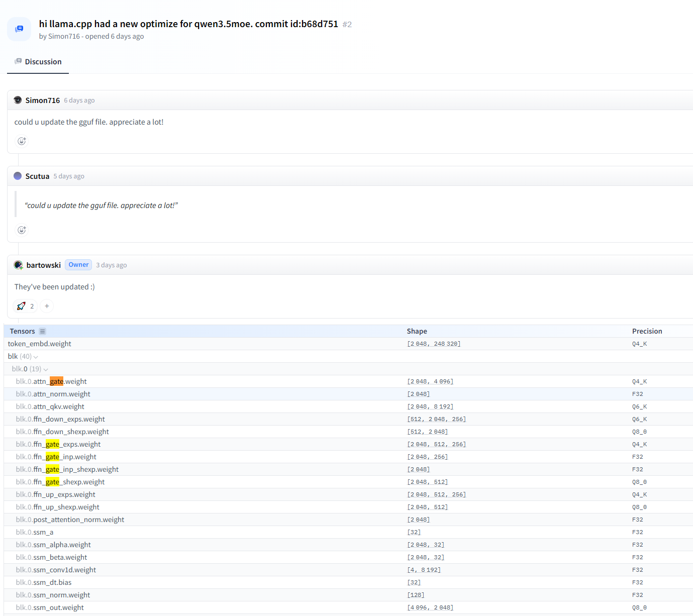Click Scutua's round avatar
This screenshot has width=693, height=616.
coord(18,176)
